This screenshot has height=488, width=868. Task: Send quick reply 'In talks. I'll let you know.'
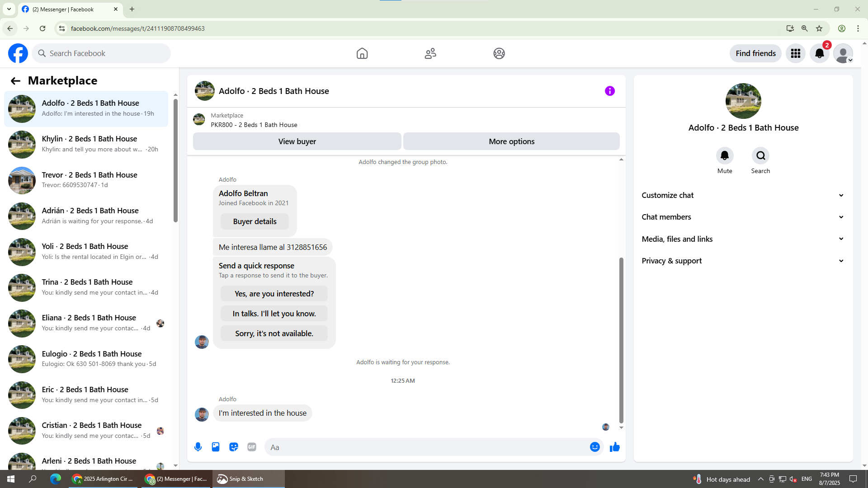tap(274, 314)
